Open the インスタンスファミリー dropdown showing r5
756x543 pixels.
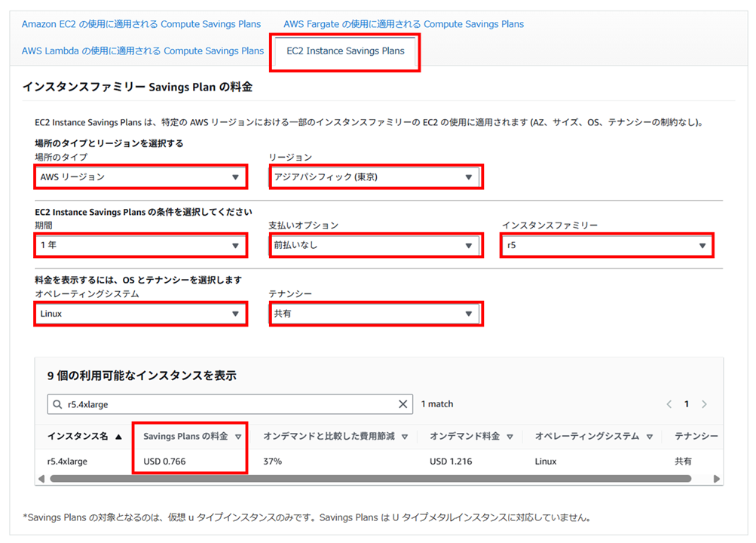pos(607,245)
